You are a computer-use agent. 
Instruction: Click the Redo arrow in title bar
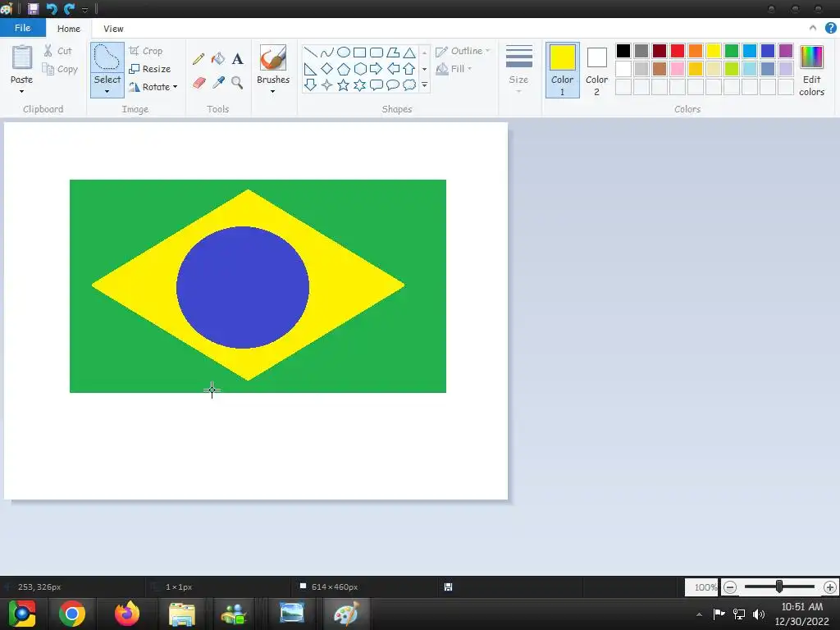[69, 8]
